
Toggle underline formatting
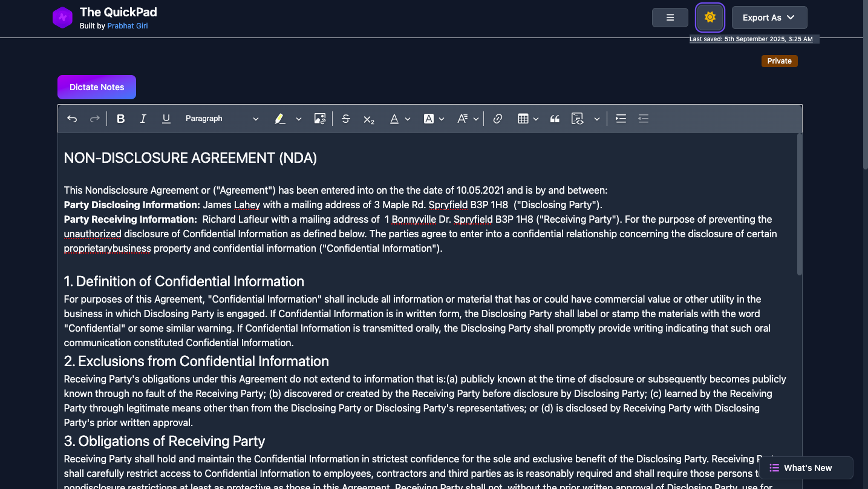166,119
